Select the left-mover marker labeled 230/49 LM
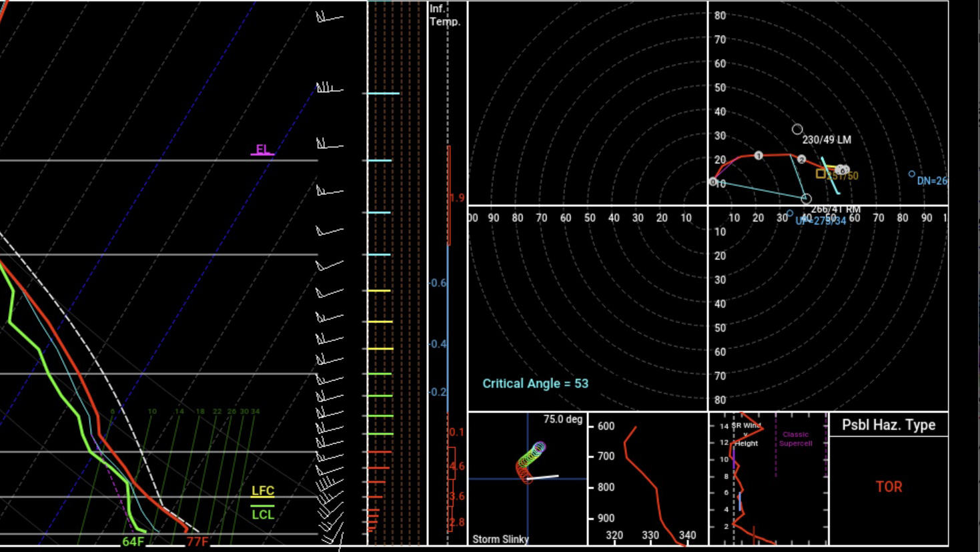This screenshot has width=980, height=552. [x=797, y=129]
